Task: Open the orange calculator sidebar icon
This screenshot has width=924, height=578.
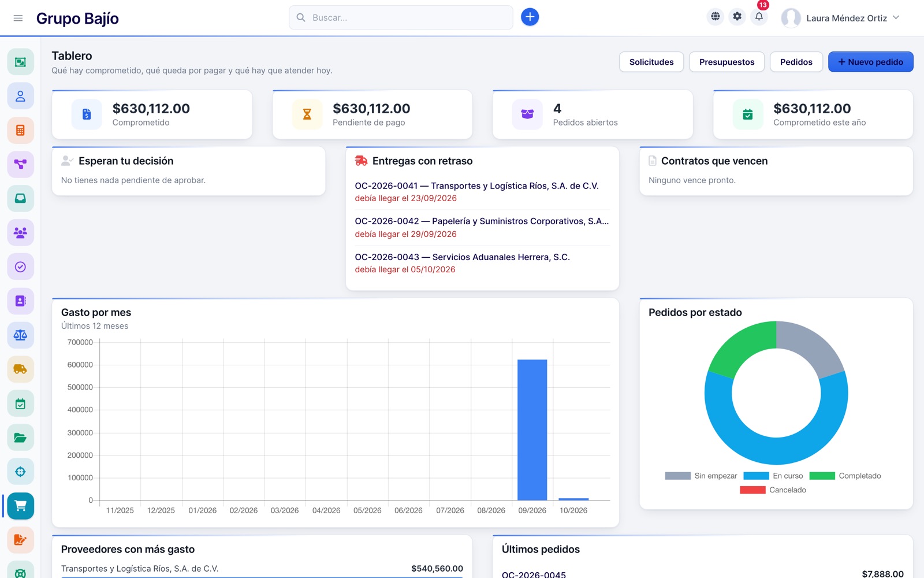Action: tap(20, 130)
